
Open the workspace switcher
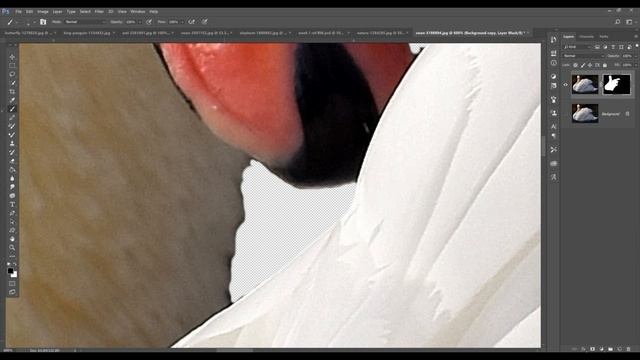click(x=629, y=22)
